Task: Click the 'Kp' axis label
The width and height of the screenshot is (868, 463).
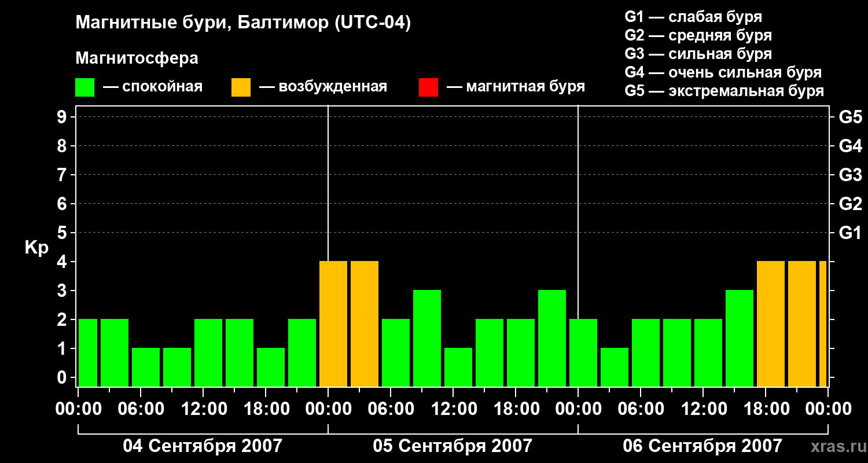Action: tap(37, 248)
